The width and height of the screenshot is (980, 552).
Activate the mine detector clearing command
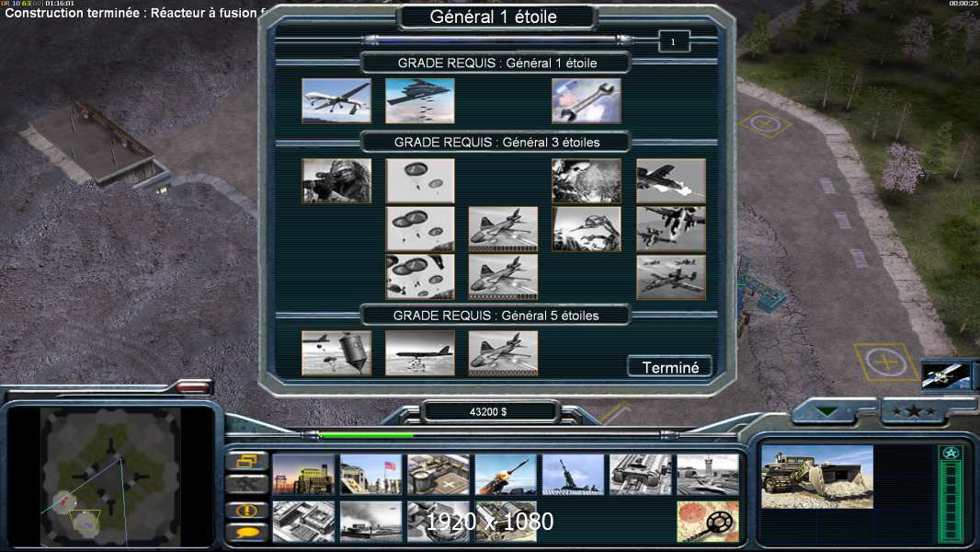708,522
